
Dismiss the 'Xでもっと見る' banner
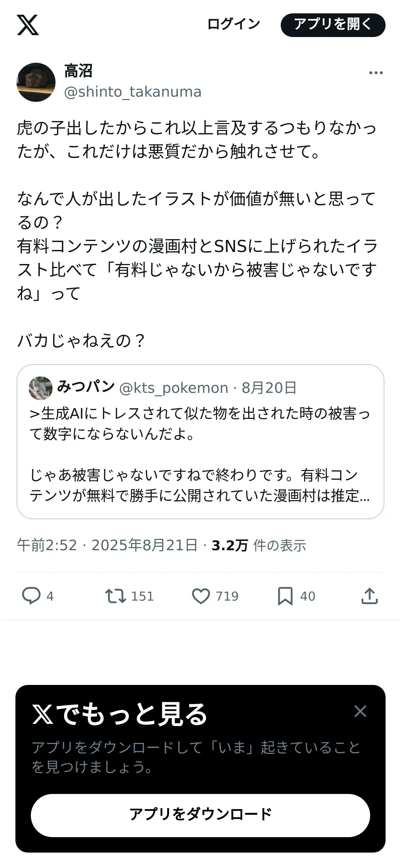coord(360,711)
